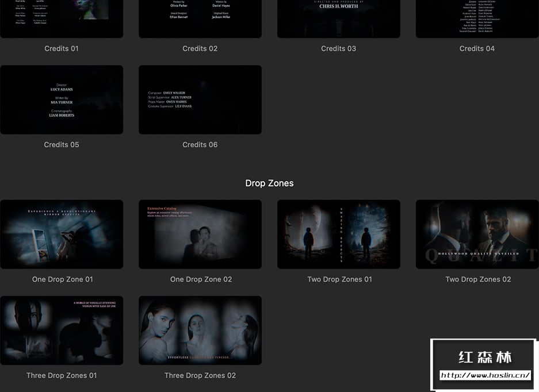This screenshot has height=392, width=539.
Task: Click the 'Credits 03' label text
Action: click(339, 48)
